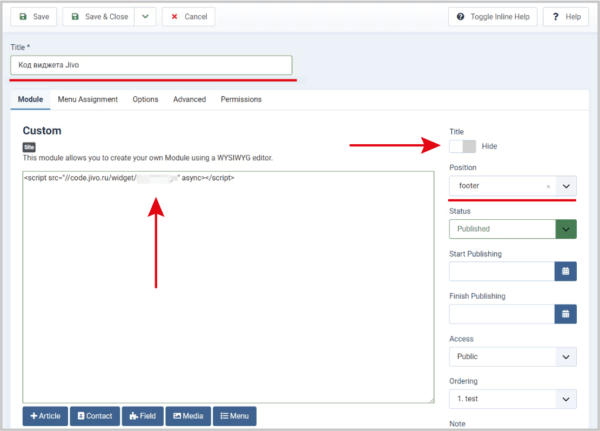Open the Menu Assignment tab
Viewport: 600px width, 431px height.
[x=88, y=100]
